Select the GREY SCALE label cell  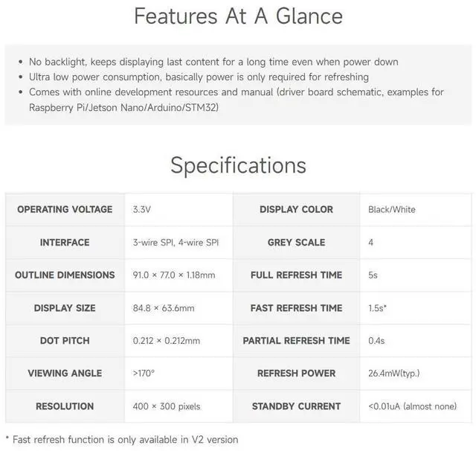tap(296, 243)
